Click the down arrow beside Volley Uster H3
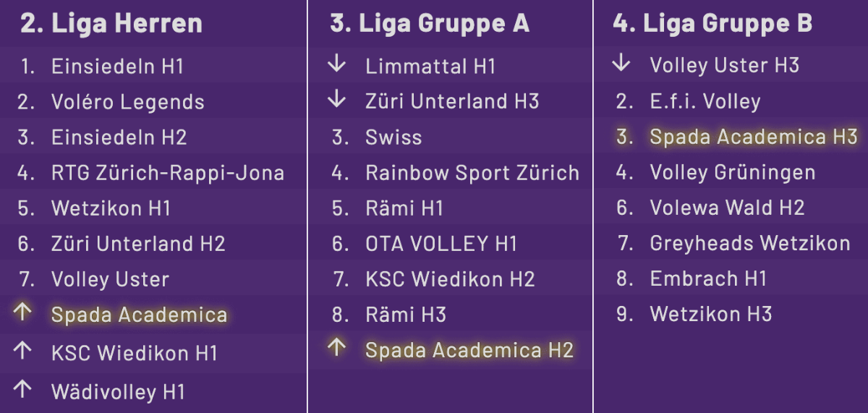Screen dimensions: 868x413 click(x=621, y=63)
